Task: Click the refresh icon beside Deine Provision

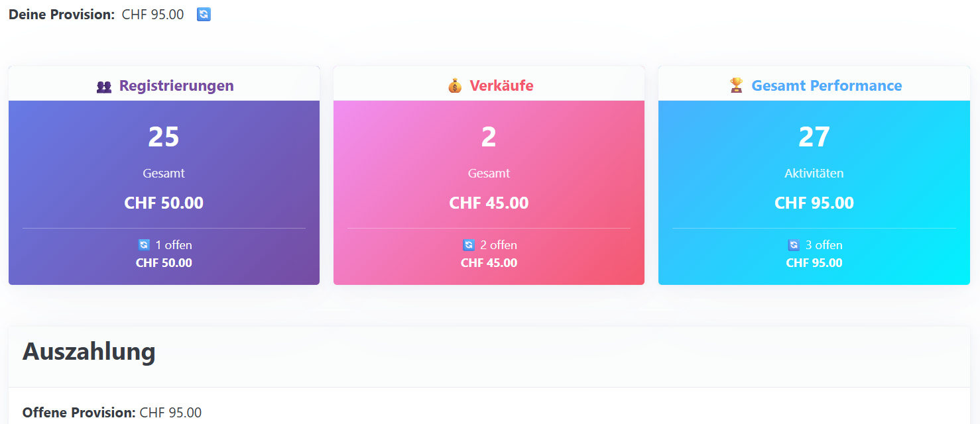Action: 204,15
